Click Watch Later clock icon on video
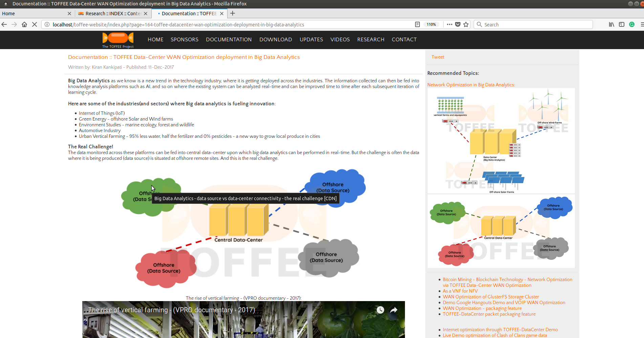Image resolution: width=644 pixels, height=338 pixels. [x=381, y=310]
